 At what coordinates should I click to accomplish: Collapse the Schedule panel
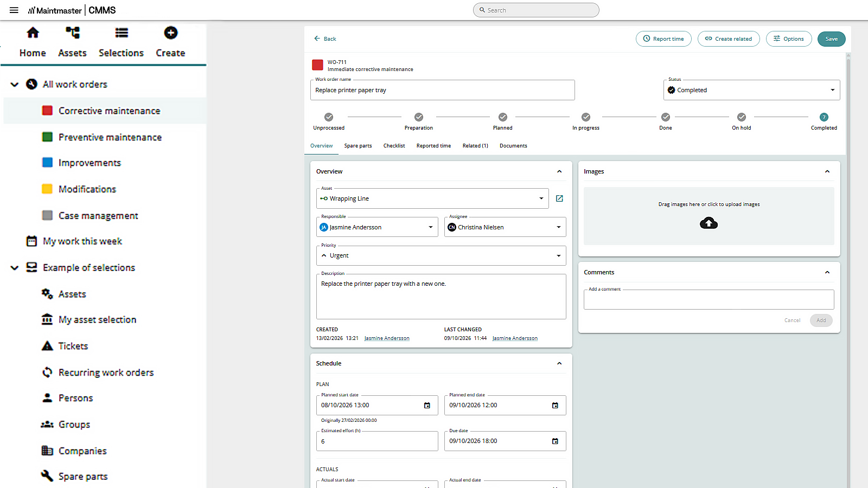[x=559, y=363]
